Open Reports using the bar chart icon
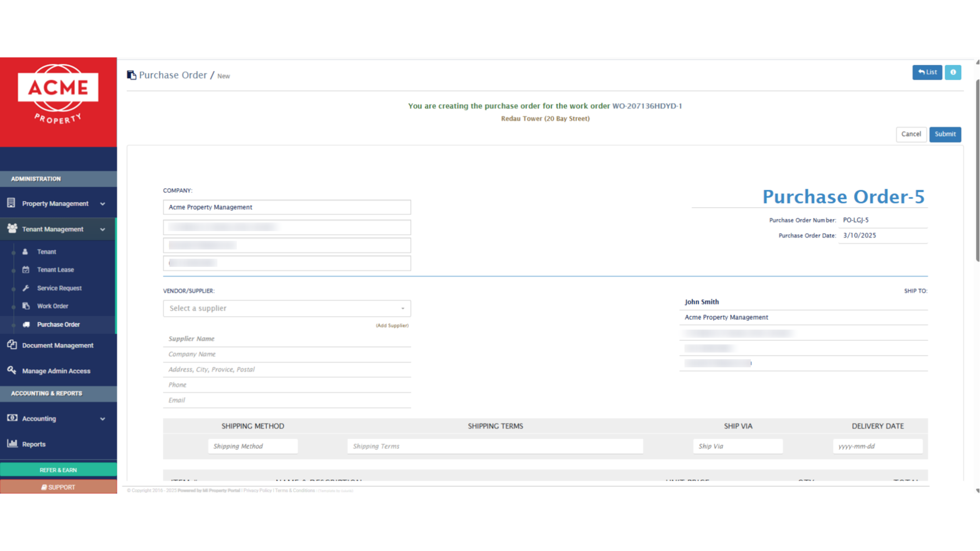The width and height of the screenshot is (980, 551). [12, 443]
